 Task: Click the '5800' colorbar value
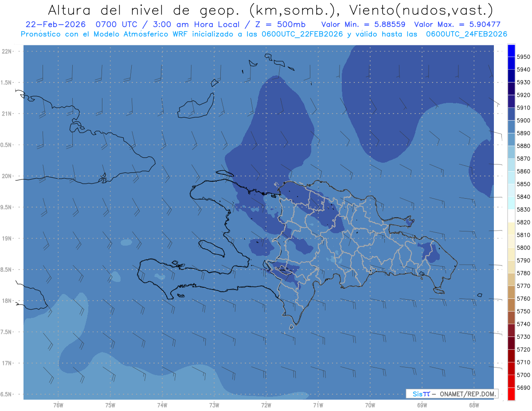tap(524, 247)
